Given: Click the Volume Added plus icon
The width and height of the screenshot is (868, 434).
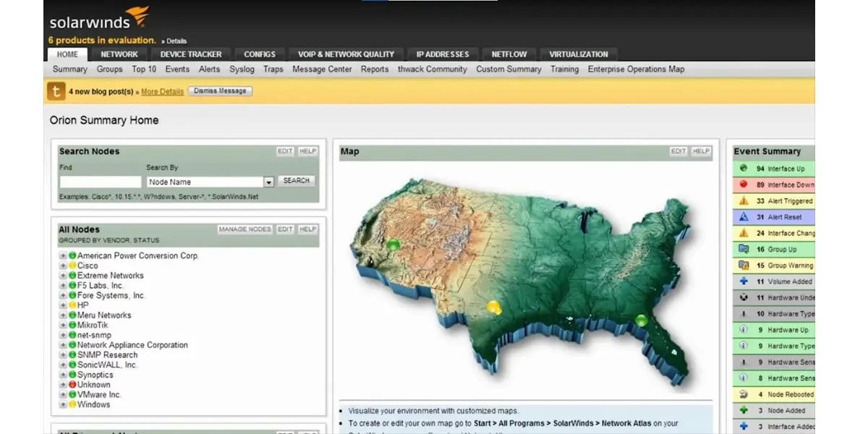Looking at the screenshot, I should coord(743,281).
